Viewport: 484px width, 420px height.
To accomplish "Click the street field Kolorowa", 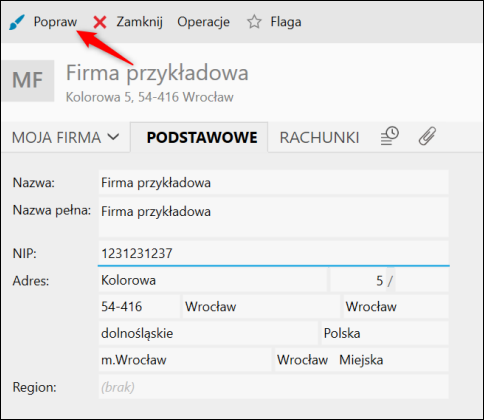I will click(212, 280).
